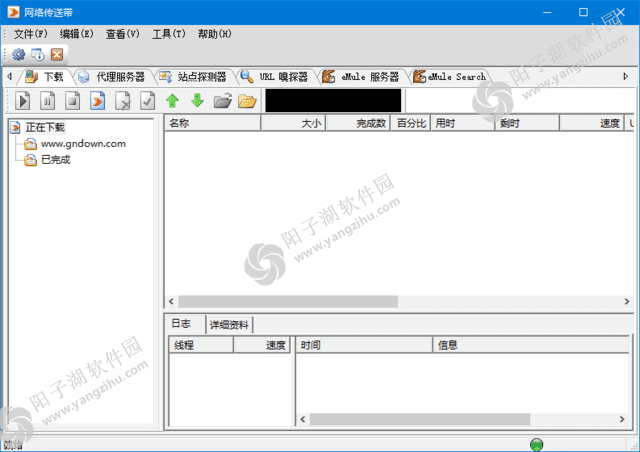Sort by the 百分比 column header
This screenshot has width=640, height=452.
[x=411, y=123]
